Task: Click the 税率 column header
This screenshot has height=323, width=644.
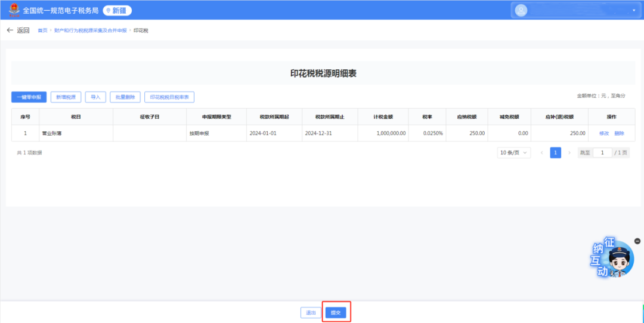Action: click(x=427, y=117)
